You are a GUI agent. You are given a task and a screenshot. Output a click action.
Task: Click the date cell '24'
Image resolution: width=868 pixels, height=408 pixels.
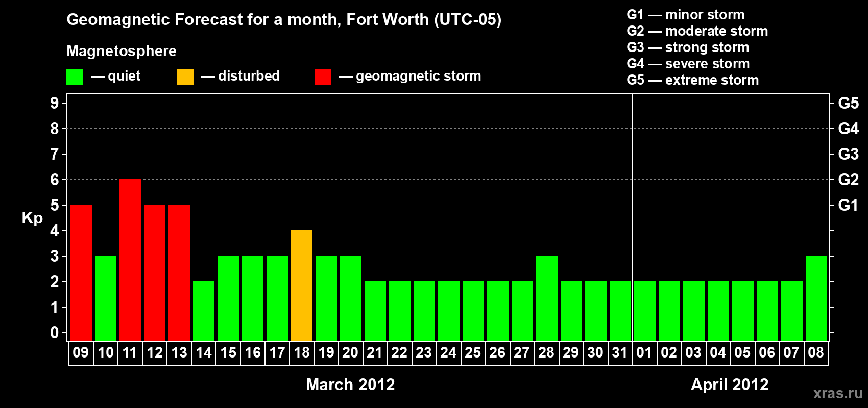pyautogui.click(x=449, y=353)
